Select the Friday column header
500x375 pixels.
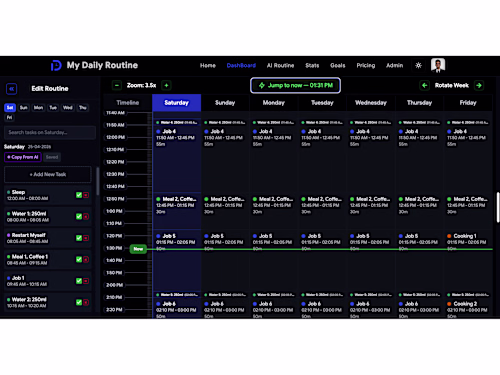[x=468, y=103]
